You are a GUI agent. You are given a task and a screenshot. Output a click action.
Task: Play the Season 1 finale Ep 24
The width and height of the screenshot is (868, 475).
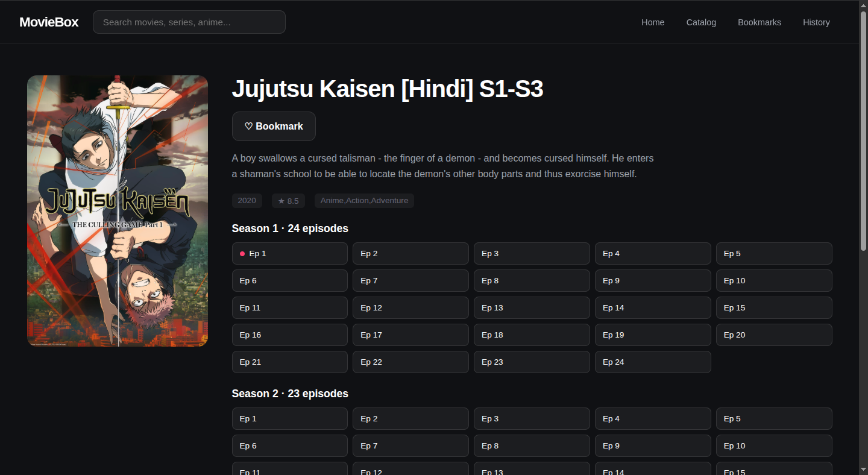point(653,362)
